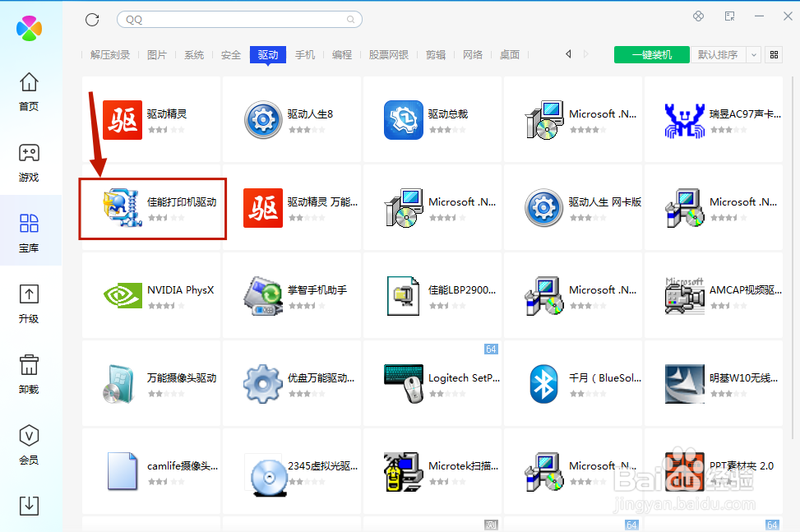
Task: Open the 游戏 games section
Action: pyautogui.click(x=29, y=163)
